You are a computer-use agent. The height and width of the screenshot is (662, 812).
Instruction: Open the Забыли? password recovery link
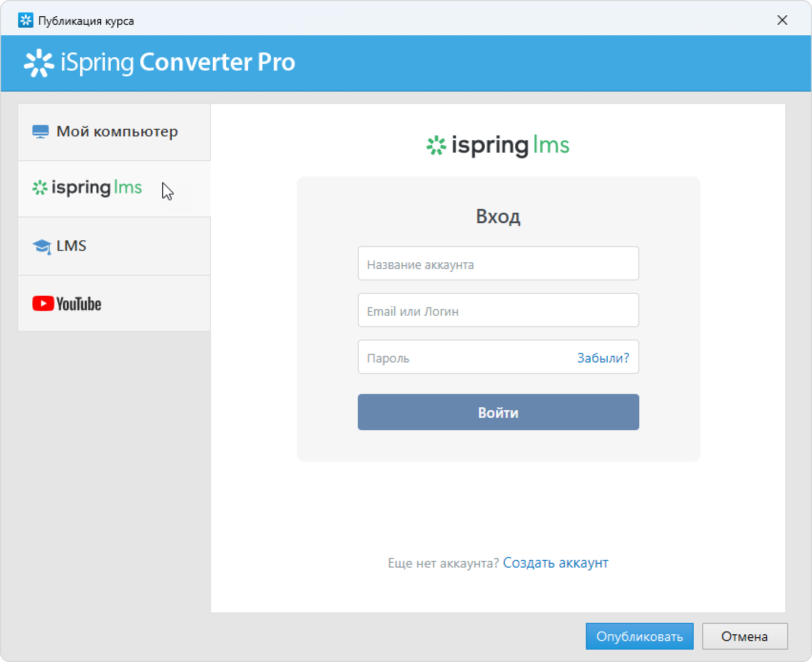click(603, 358)
